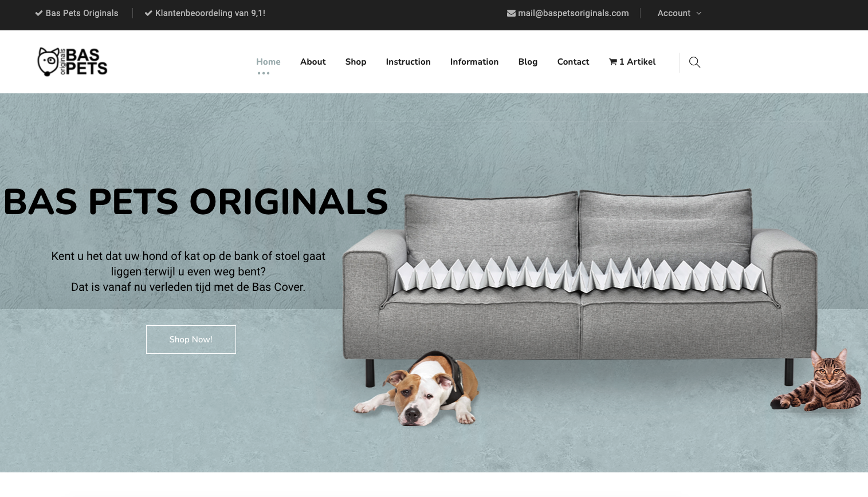This screenshot has width=868, height=497.
Task: Click the shopping cart icon
Action: [613, 62]
